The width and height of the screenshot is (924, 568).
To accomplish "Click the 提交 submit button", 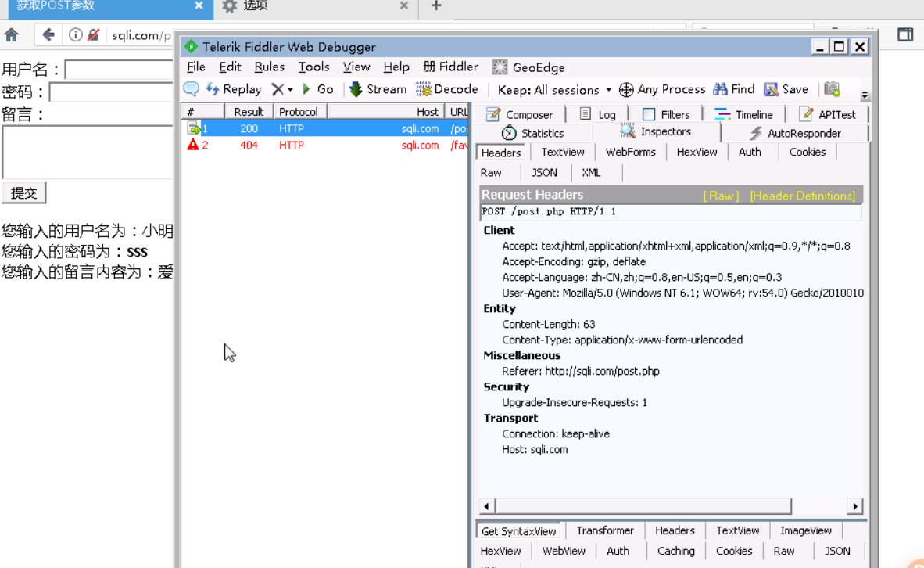I will tap(24, 193).
